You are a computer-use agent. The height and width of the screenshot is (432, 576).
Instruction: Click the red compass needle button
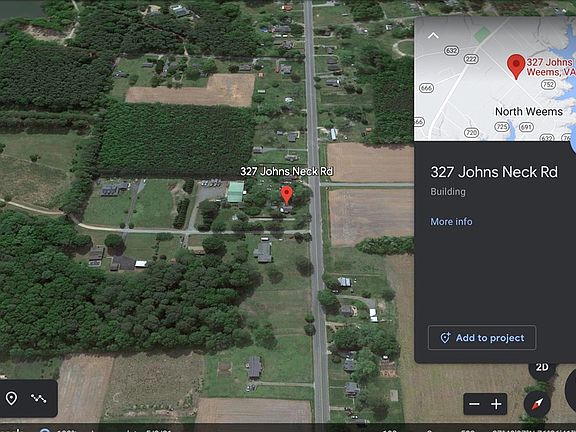(537, 404)
